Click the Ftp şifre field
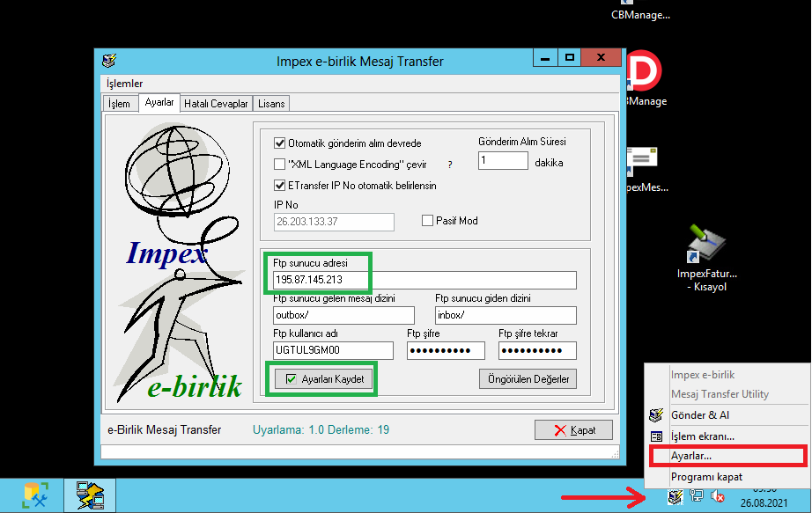Screen dimensions: 812x513 click(x=446, y=350)
